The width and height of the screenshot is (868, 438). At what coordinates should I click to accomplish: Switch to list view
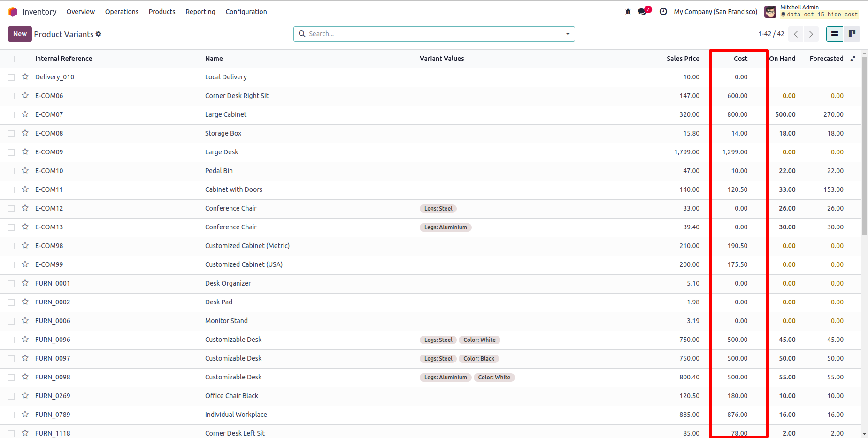coord(834,34)
